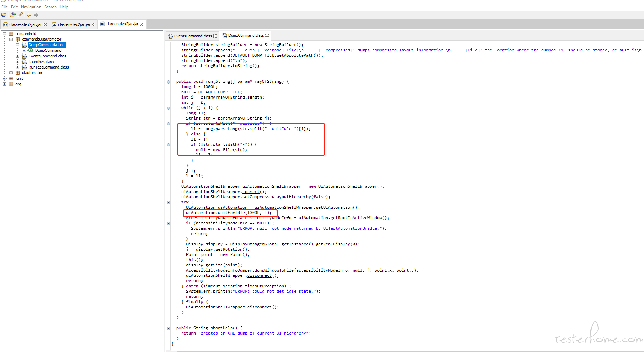
Task: Fold the if (!str.startsWith("-")) block
Action: [169, 145]
